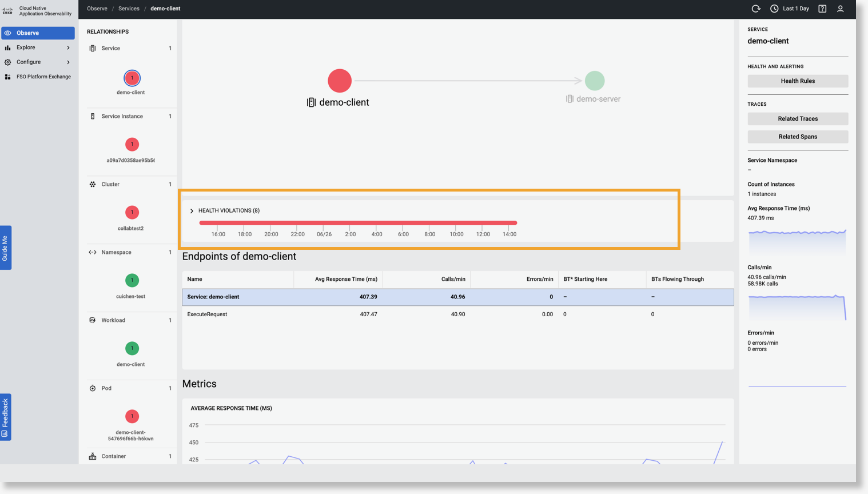Select the demo-client workload green circle

pyautogui.click(x=132, y=348)
